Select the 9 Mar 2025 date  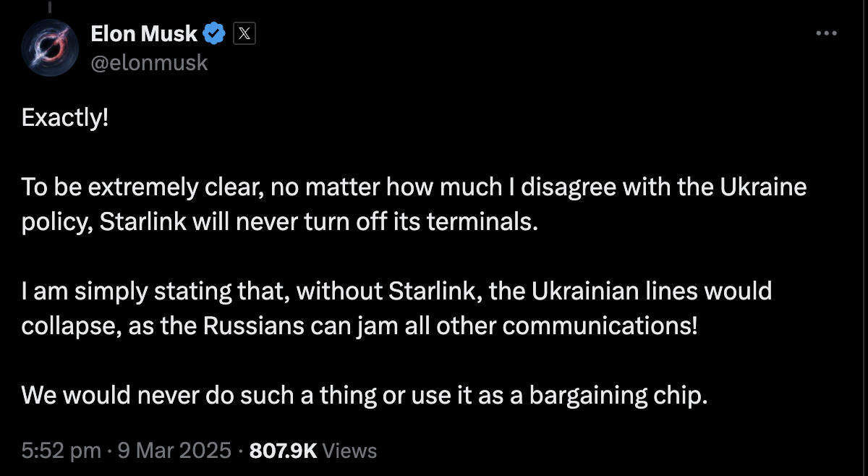[174, 451]
